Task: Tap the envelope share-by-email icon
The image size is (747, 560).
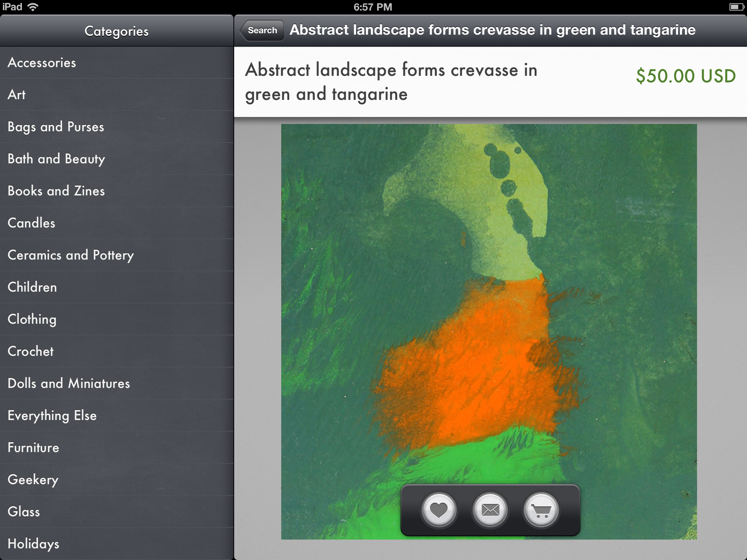Action: (x=490, y=510)
